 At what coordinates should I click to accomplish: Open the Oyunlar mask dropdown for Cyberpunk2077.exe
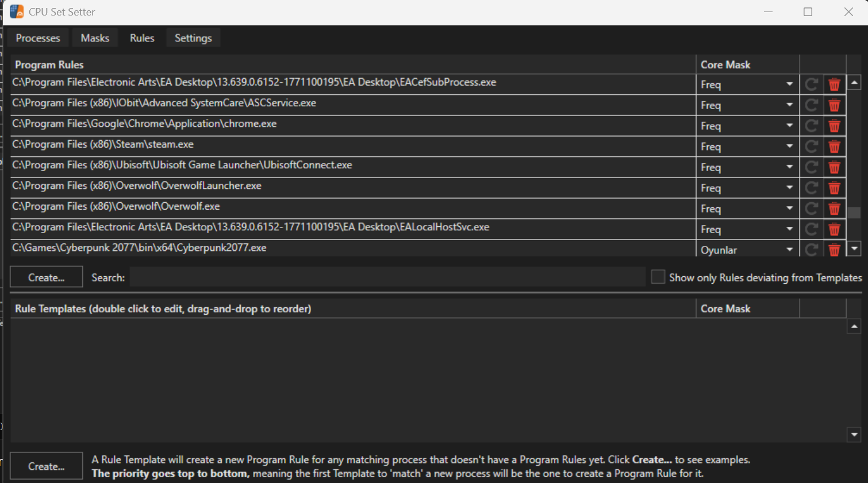pos(747,250)
